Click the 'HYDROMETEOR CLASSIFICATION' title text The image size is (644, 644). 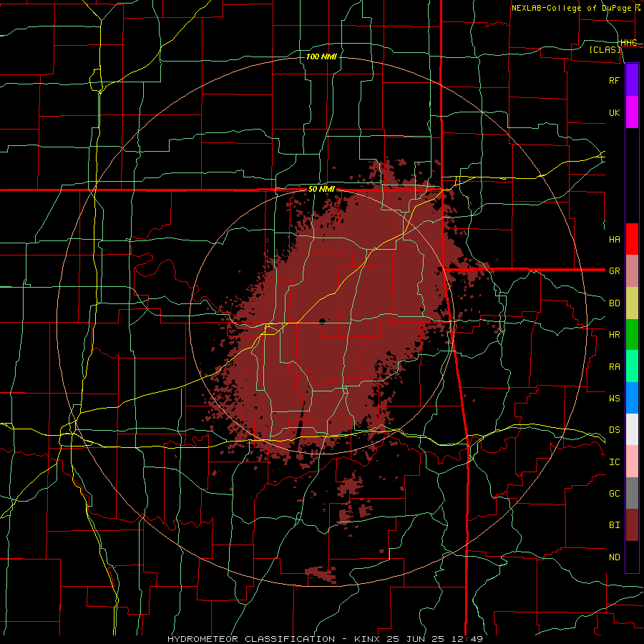[x=251, y=639]
